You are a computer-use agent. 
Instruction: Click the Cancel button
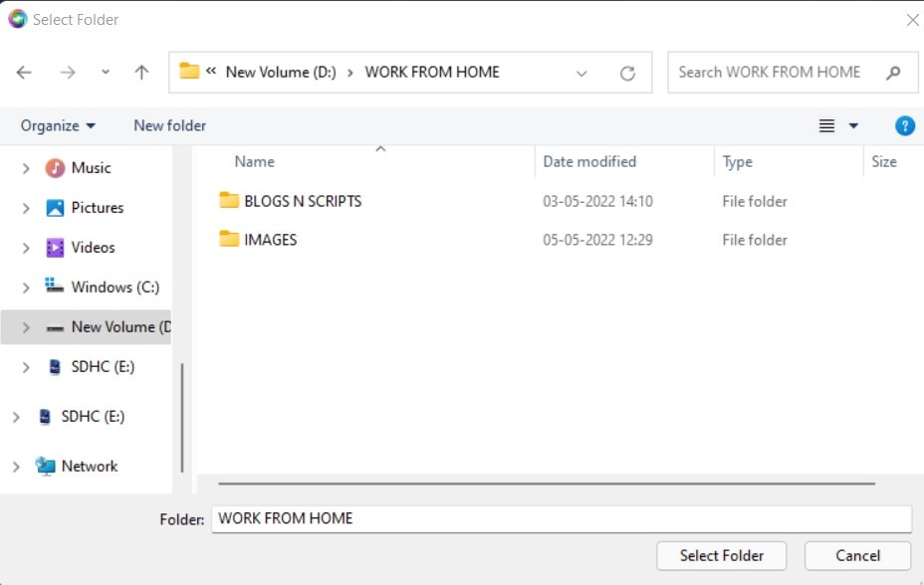point(856,555)
